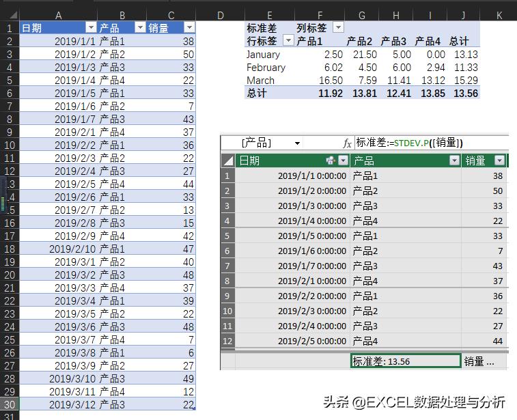517x420 pixels.
Task: Click the relationship icon in 日期 header
Action: tap(331, 160)
